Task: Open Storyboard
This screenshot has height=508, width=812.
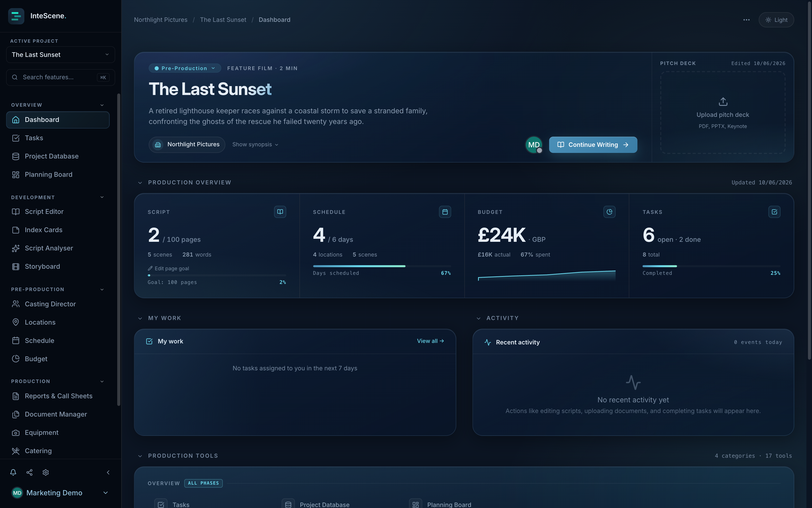Action: (x=58, y=266)
